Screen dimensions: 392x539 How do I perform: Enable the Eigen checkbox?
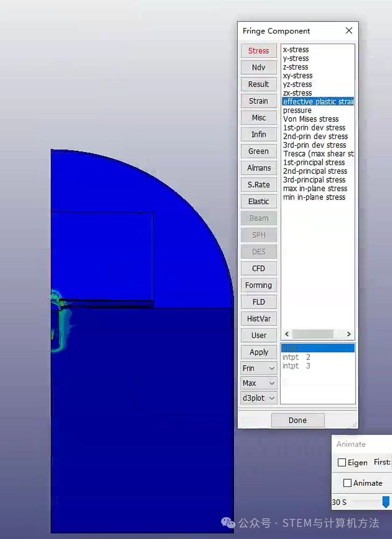342,462
